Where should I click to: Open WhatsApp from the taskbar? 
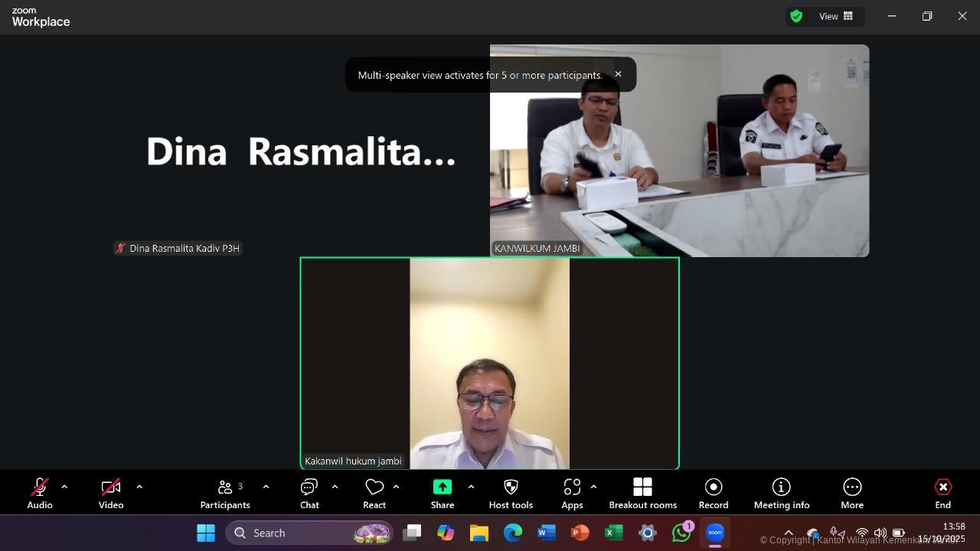681,533
